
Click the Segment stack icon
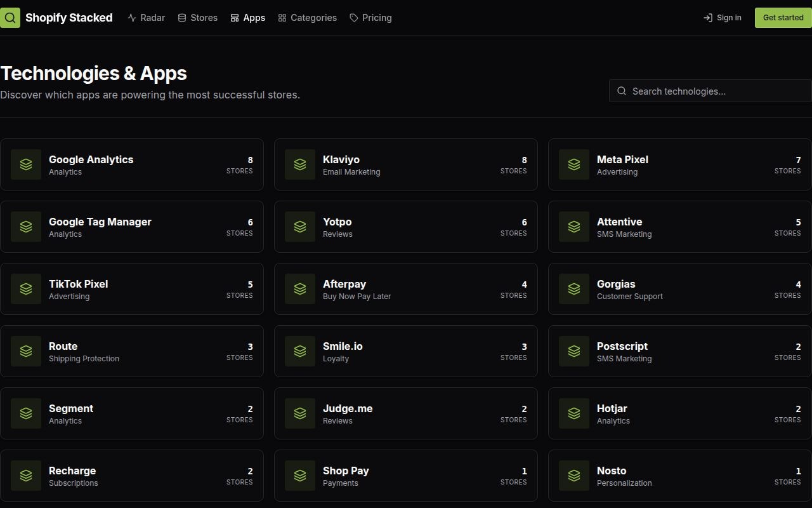(x=26, y=413)
